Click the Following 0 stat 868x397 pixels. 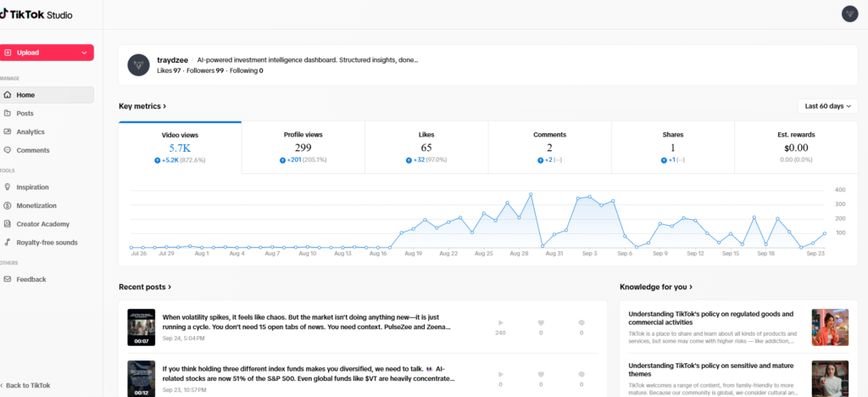coord(247,71)
